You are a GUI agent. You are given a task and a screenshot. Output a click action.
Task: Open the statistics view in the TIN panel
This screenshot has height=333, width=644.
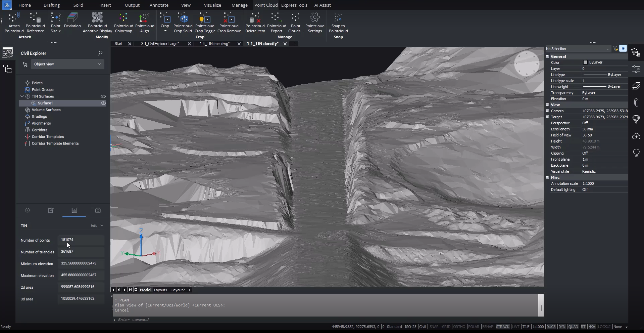pos(74,211)
